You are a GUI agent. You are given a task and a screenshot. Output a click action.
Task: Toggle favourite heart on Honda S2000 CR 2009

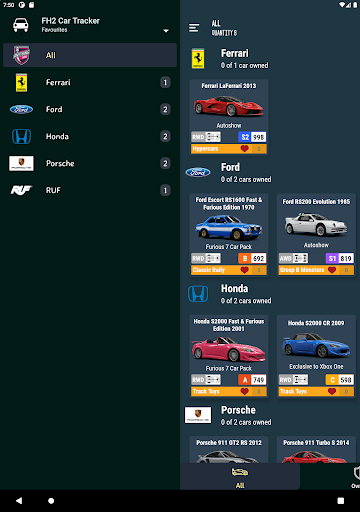pyautogui.click(x=332, y=391)
